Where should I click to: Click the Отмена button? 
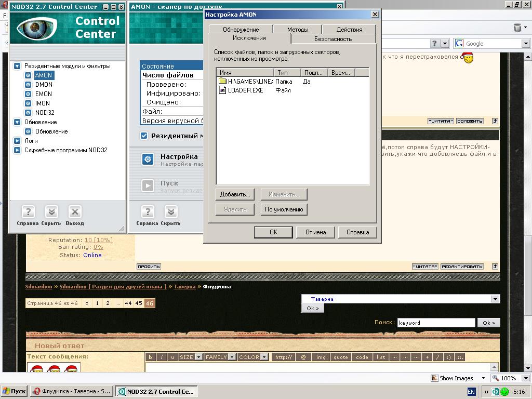point(315,232)
